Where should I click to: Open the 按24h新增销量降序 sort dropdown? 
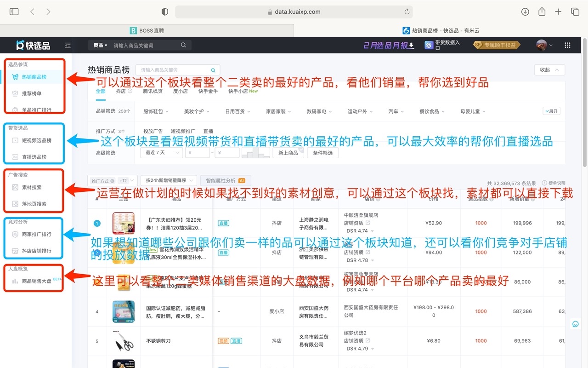coord(169,181)
